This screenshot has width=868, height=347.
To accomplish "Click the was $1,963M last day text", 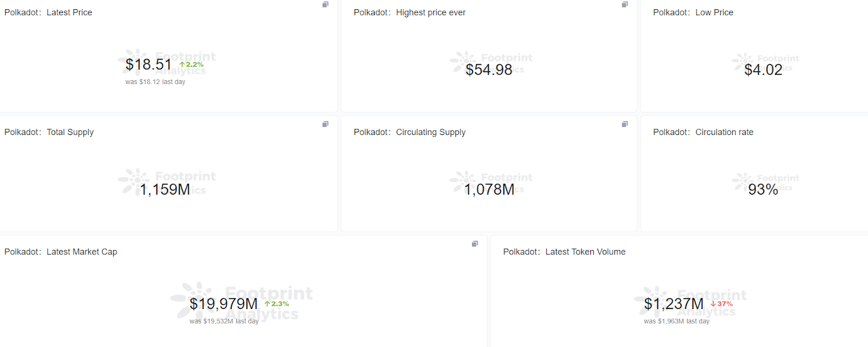I will [x=676, y=320].
